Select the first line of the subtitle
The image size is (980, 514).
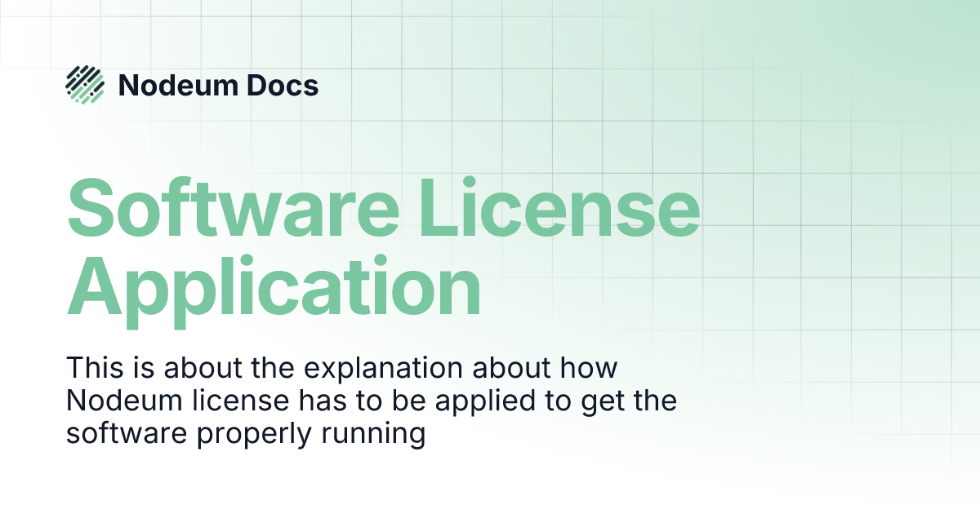pyautogui.click(x=343, y=367)
